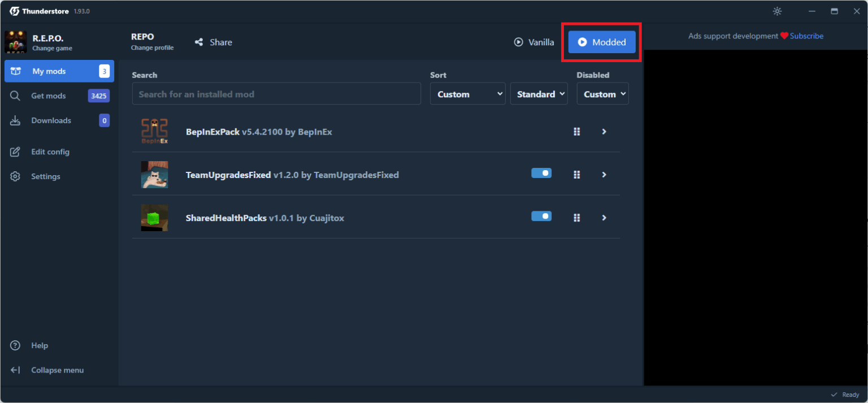This screenshot has width=868, height=403.
Task: Open the Sort Custom dropdown
Action: coord(467,94)
